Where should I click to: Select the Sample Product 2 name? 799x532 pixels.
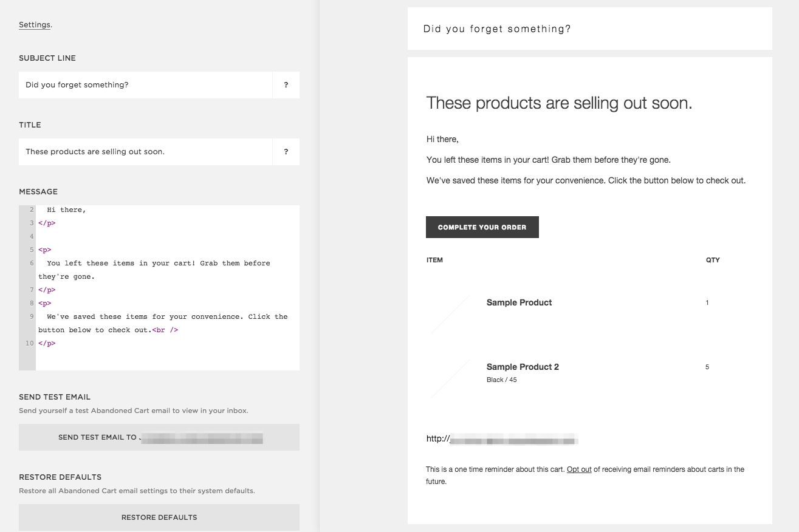(x=523, y=367)
